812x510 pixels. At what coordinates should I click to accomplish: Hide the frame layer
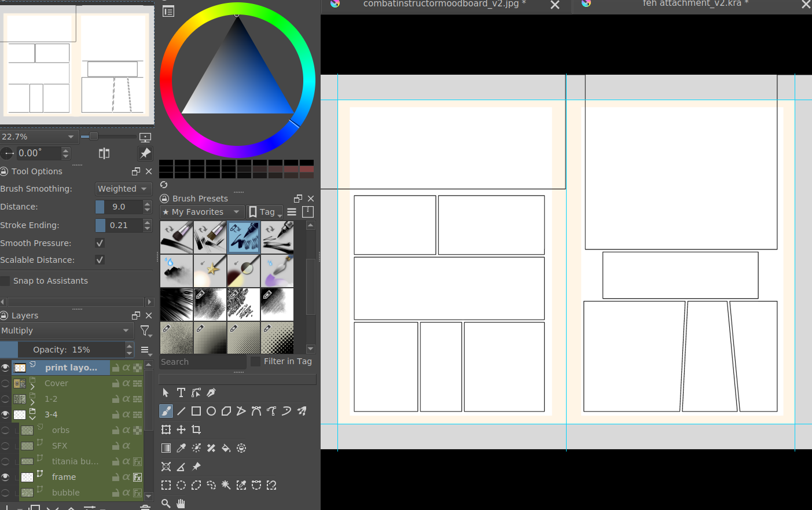pyautogui.click(x=5, y=477)
